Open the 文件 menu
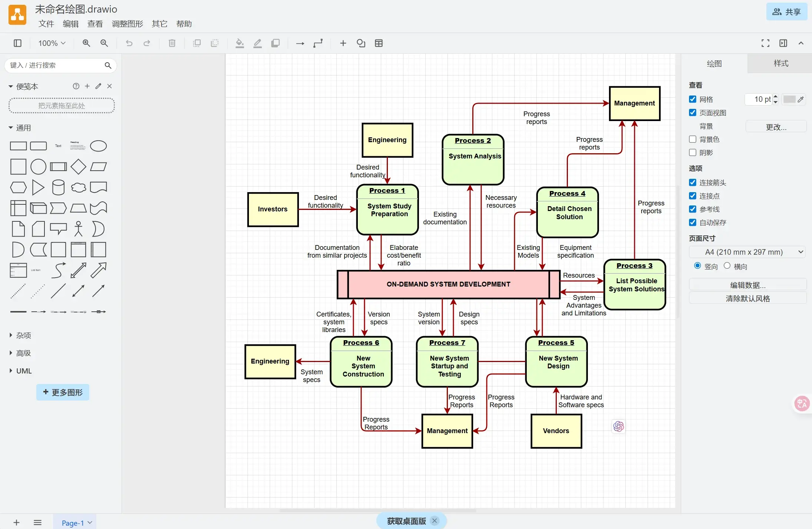The width and height of the screenshot is (812, 529). tap(46, 24)
